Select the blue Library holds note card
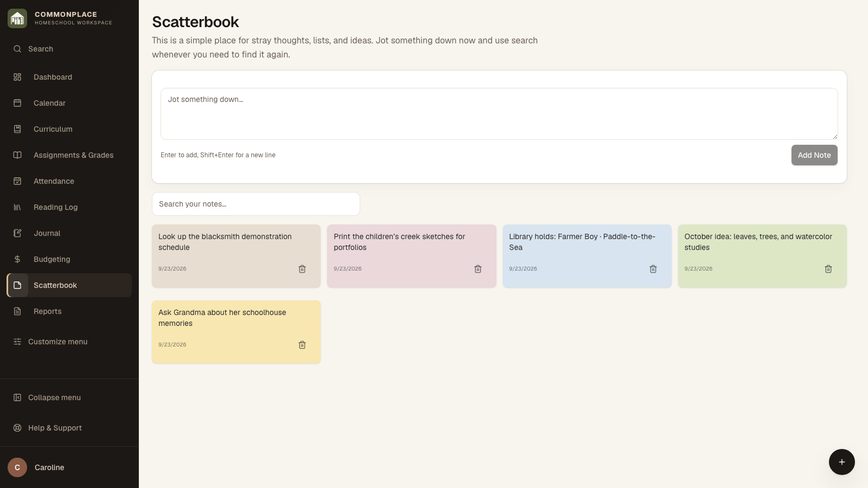 pos(587,256)
